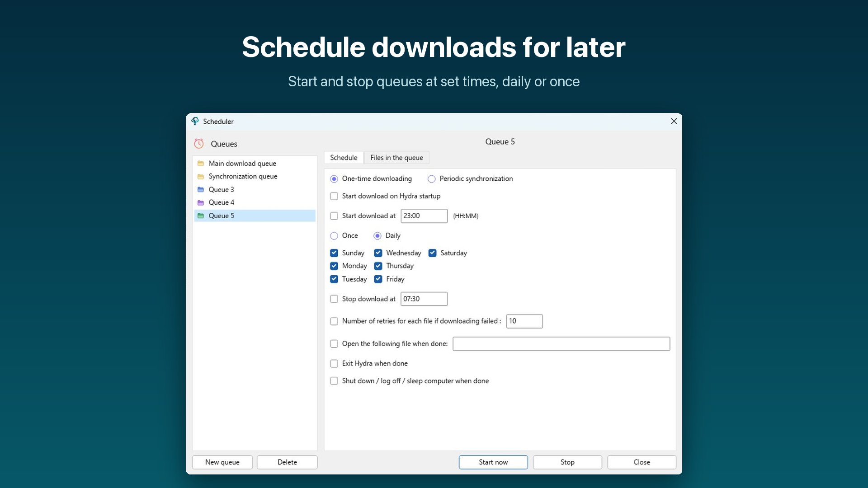Click the alarm clock icon beside Queues
Viewport: 868px width, 488px height.
(x=199, y=144)
